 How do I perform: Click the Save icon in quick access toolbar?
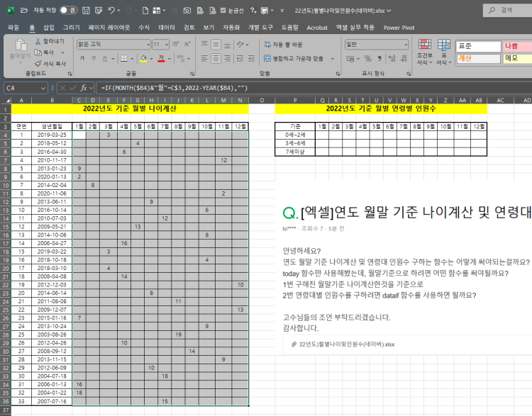[86, 11]
